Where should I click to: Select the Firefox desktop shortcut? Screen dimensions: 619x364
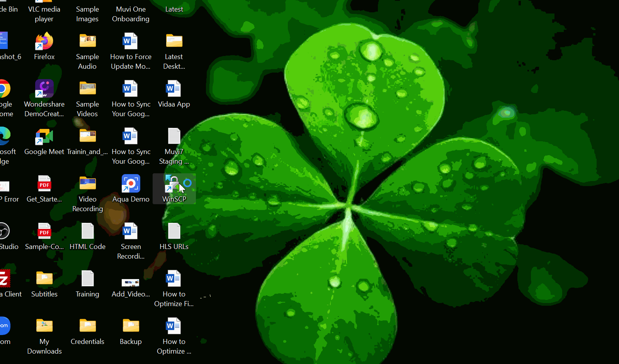coord(44,42)
